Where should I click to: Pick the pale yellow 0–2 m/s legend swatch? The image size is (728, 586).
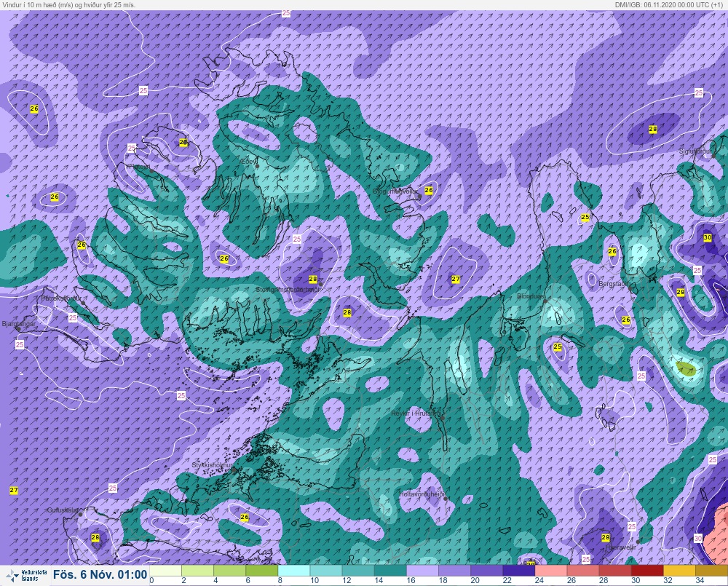pos(165,570)
